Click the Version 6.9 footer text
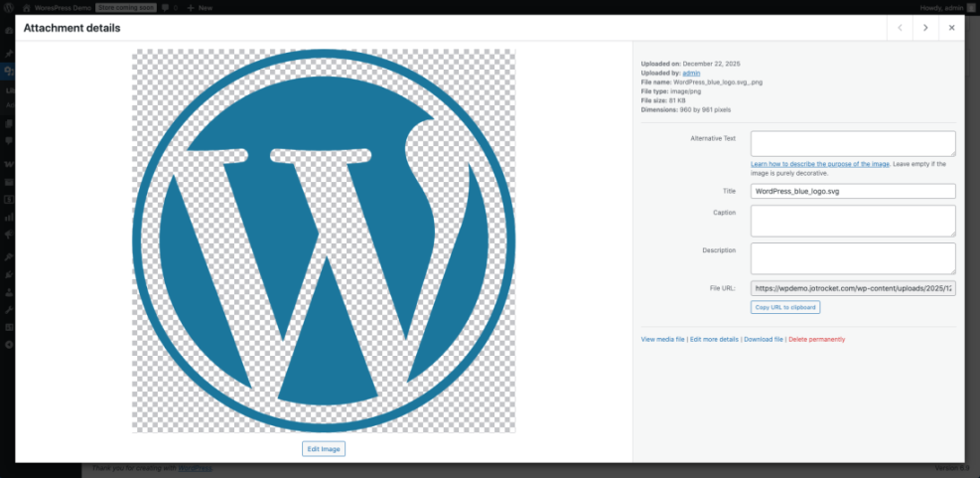 coord(952,468)
